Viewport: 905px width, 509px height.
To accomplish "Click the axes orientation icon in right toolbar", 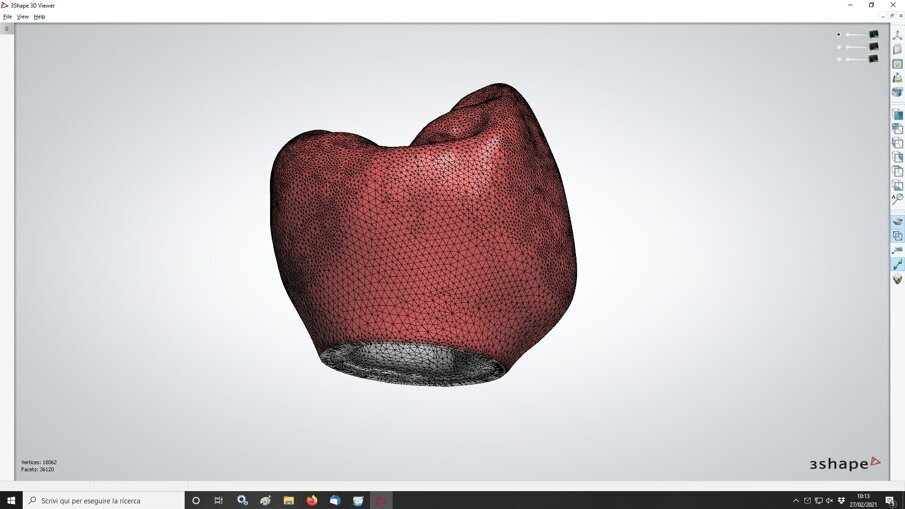I will coord(897,35).
